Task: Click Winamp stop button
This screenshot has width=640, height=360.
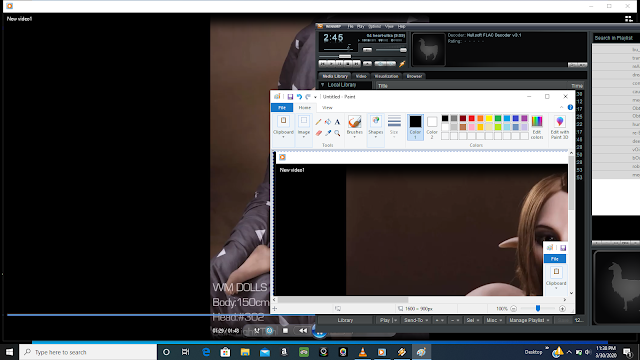Action: [348, 64]
